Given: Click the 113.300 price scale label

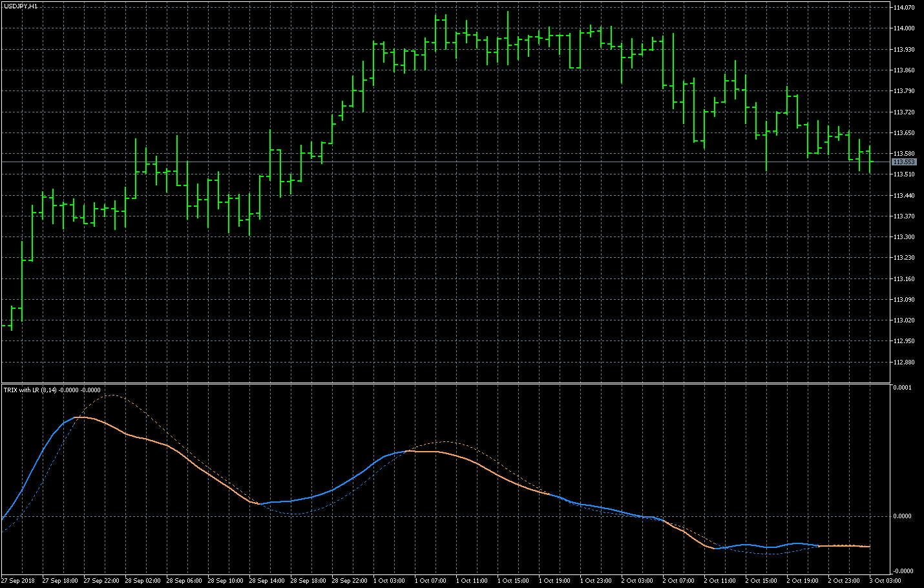Looking at the screenshot, I should click(903, 237).
